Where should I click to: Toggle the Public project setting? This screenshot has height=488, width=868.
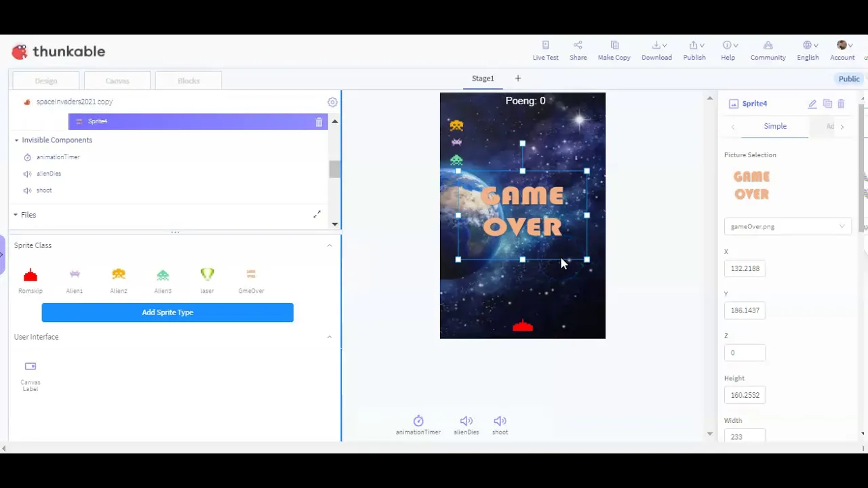[x=849, y=79]
